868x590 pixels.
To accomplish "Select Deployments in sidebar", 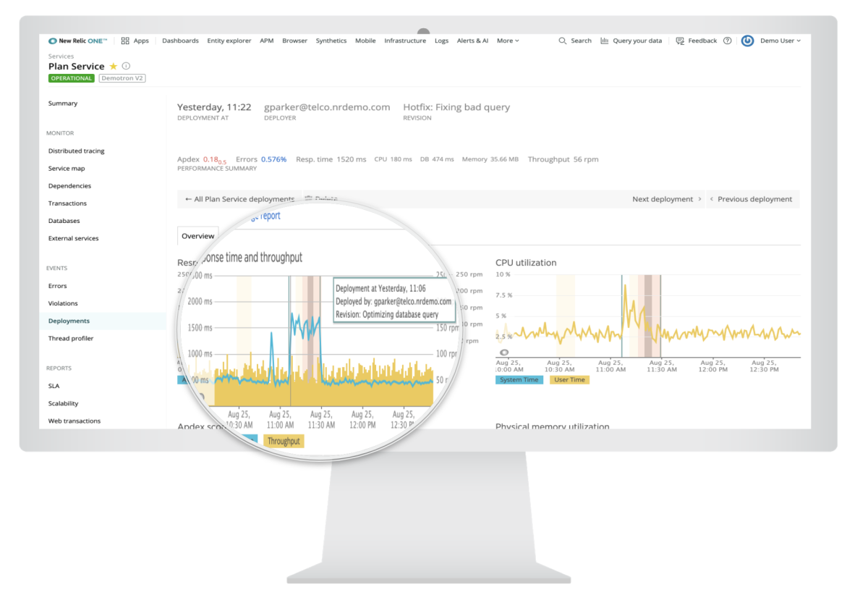I will point(69,321).
